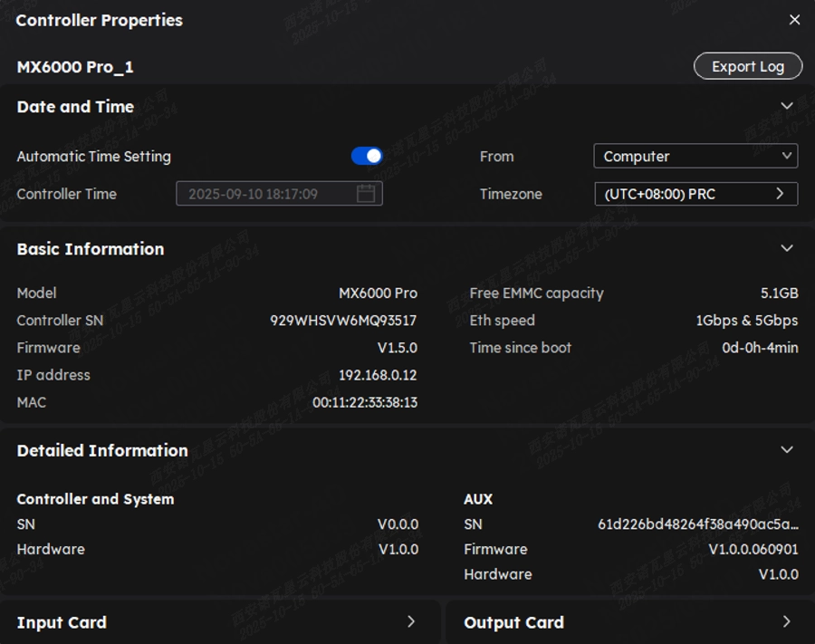Click the MAC address value 00:11:22:33:38:13
The image size is (815, 644).
click(x=365, y=402)
